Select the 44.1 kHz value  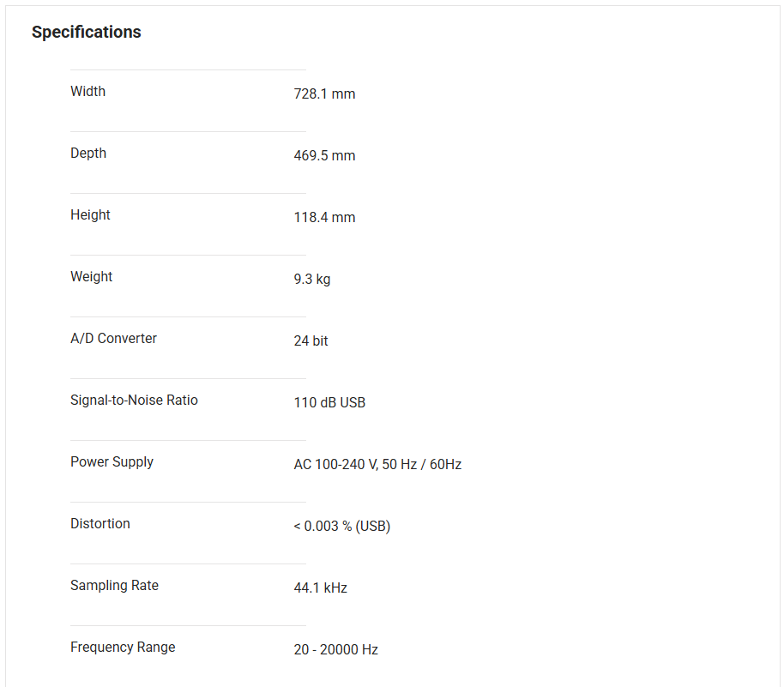[x=321, y=588]
